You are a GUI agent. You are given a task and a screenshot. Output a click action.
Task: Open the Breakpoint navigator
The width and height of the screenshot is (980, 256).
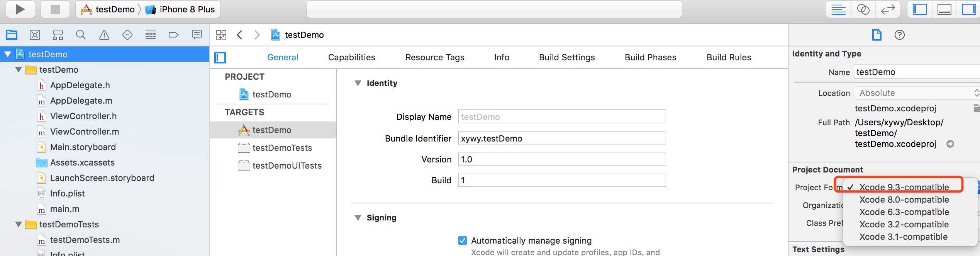(x=173, y=35)
